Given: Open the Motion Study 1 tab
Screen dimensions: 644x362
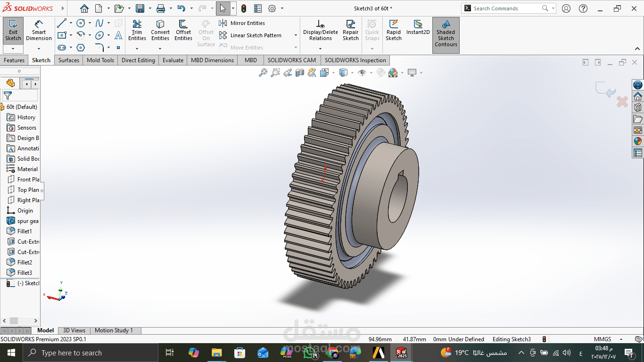Looking at the screenshot, I should pos(114,330).
